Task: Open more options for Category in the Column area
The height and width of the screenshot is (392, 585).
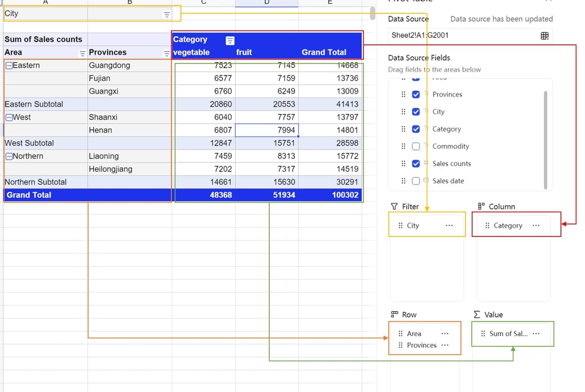Action: click(x=535, y=225)
